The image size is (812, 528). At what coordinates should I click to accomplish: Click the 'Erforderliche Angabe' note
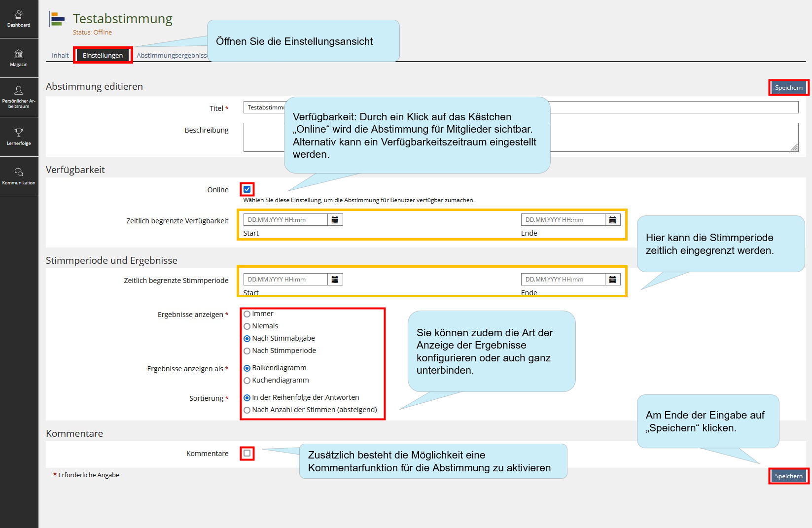89,475
